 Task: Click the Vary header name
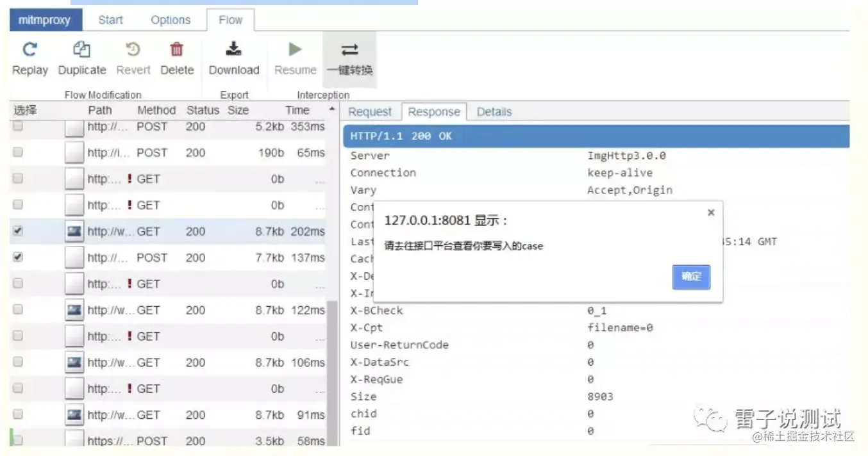tap(363, 190)
